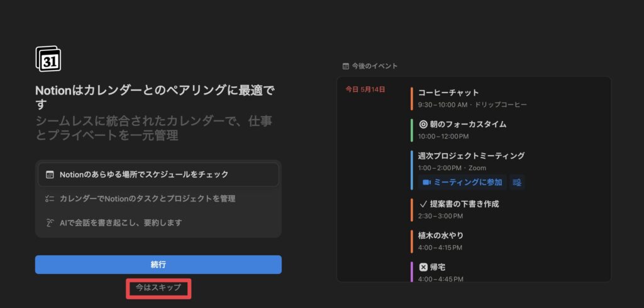The width and height of the screenshot is (644, 308).
Task: Click the シームレスに統合されたカレンダー subtitle text
Action: [154, 128]
